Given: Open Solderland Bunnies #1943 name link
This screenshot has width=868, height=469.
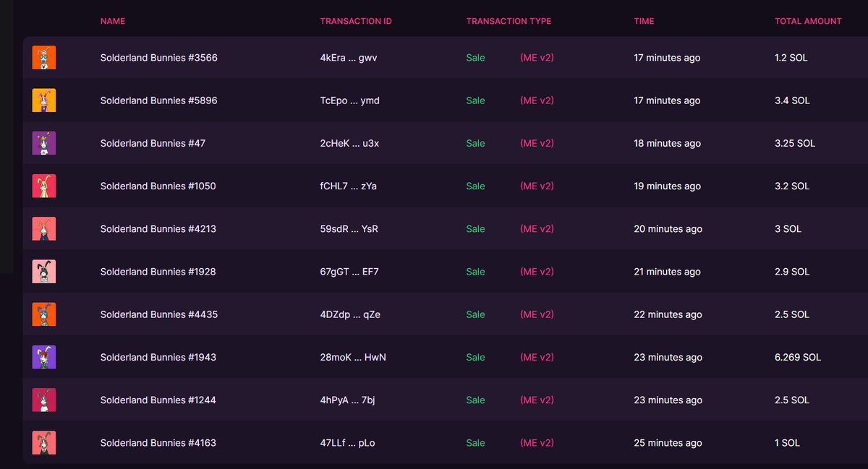Looking at the screenshot, I should click(x=158, y=357).
